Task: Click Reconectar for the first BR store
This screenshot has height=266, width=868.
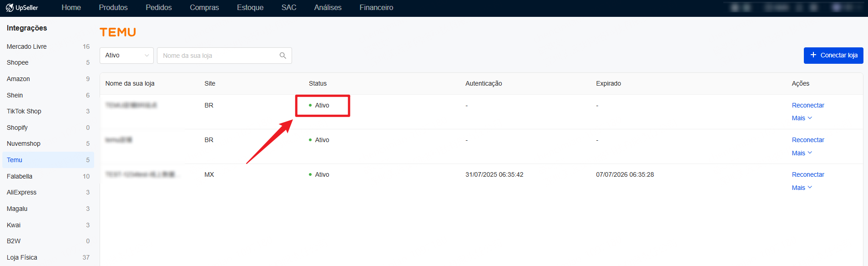Action: point(808,105)
